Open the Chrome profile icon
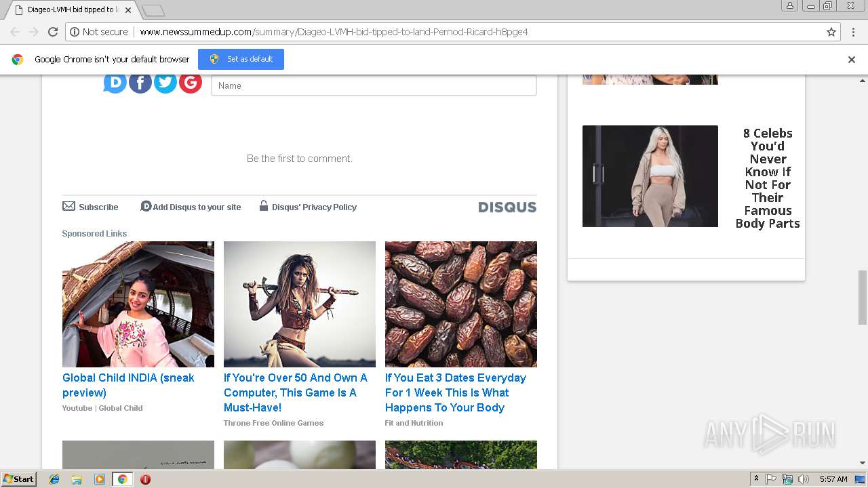This screenshot has width=868, height=488. [x=790, y=5]
